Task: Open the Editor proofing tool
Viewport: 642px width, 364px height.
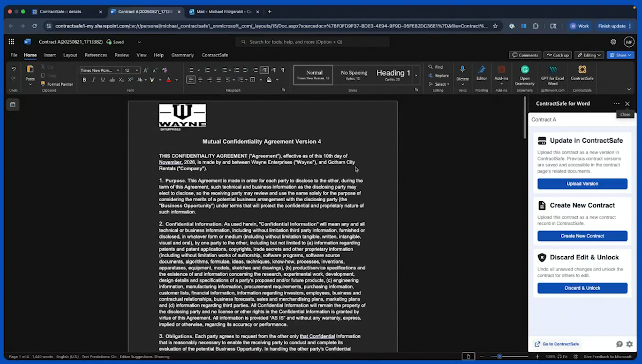Action: click(x=481, y=70)
